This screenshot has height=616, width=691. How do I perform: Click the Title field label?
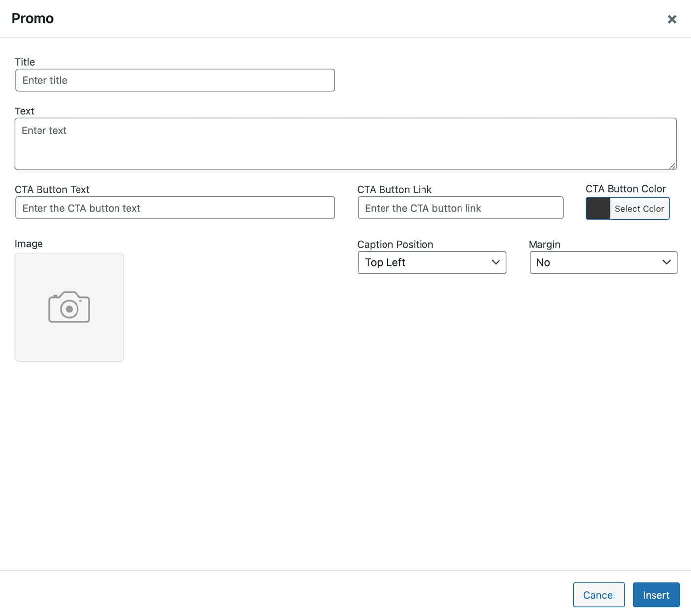(x=25, y=62)
